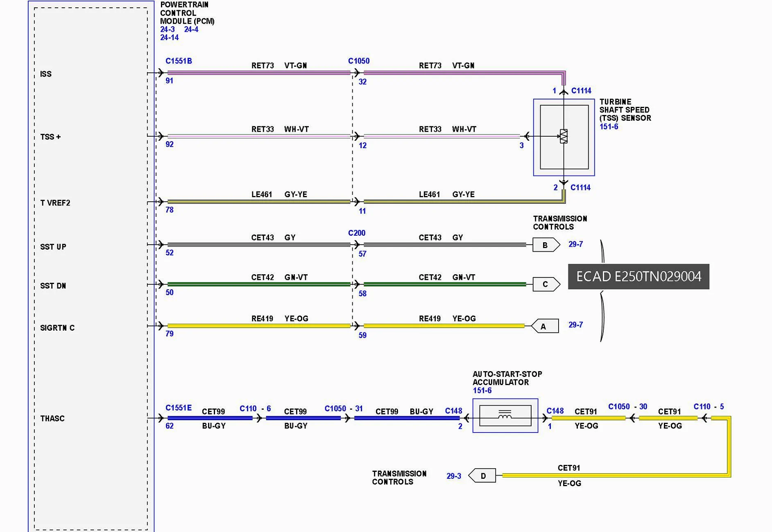Click off-page connector A
772x532 pixels.
(545, 326)
